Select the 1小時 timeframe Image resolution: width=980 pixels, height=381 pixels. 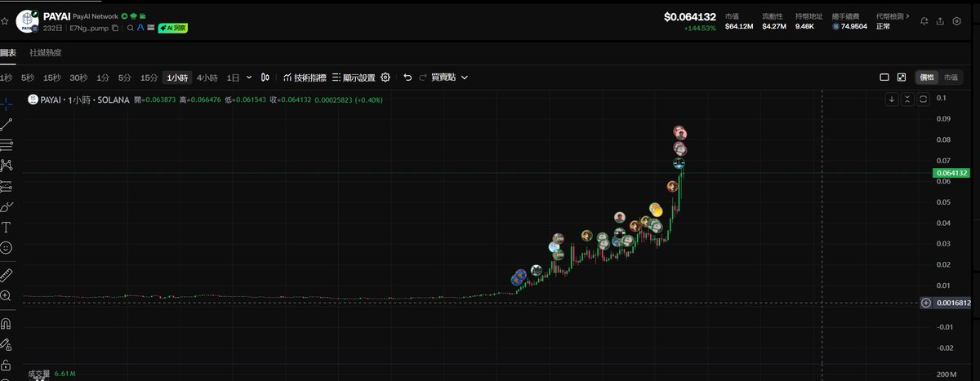177,78
